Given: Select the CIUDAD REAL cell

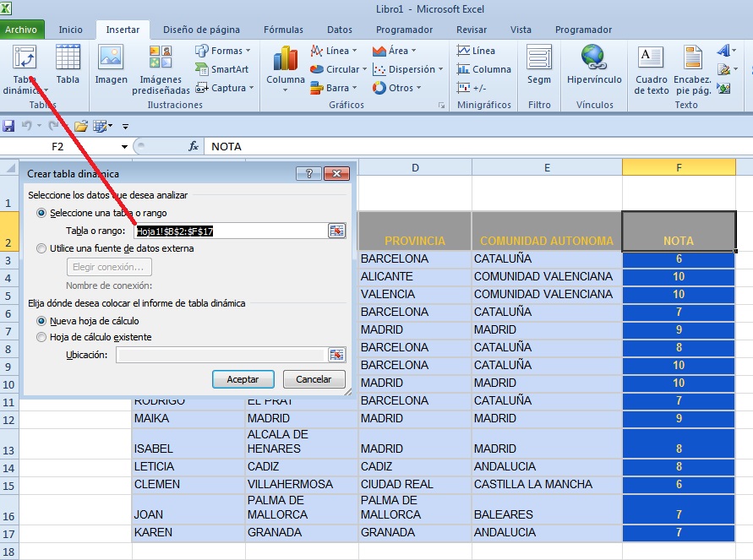Looking at the screenshot, I should (415, 484).
